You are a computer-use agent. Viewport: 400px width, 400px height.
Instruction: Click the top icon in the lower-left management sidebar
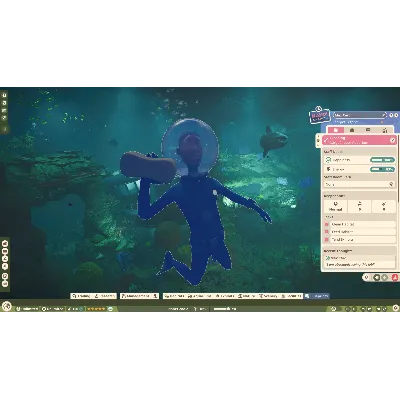[x=5, y=244]
